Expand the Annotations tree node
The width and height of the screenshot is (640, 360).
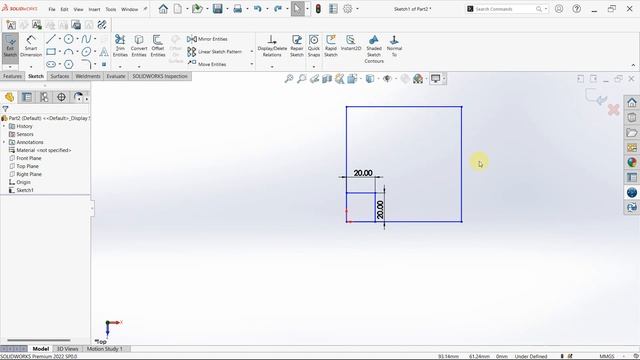(x=4, y=142)
